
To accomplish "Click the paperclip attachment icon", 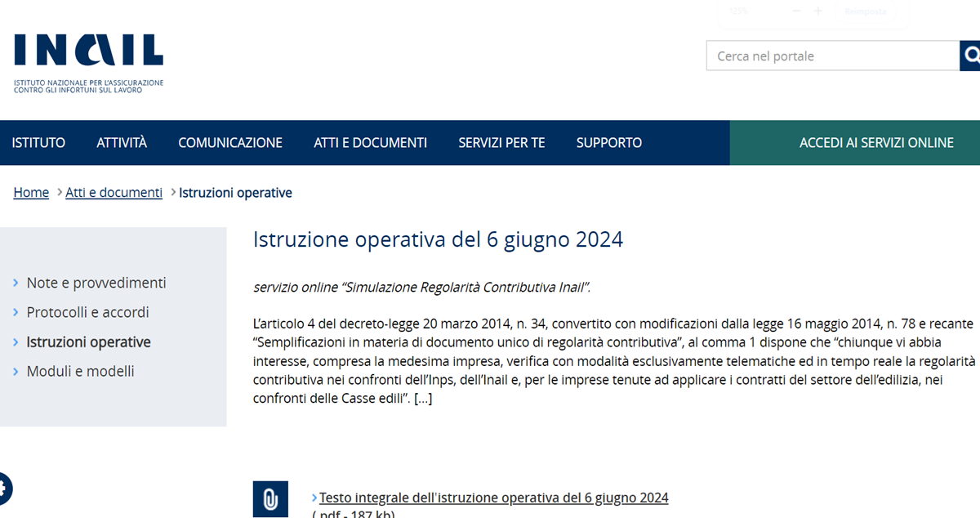I will pos(270,499).
